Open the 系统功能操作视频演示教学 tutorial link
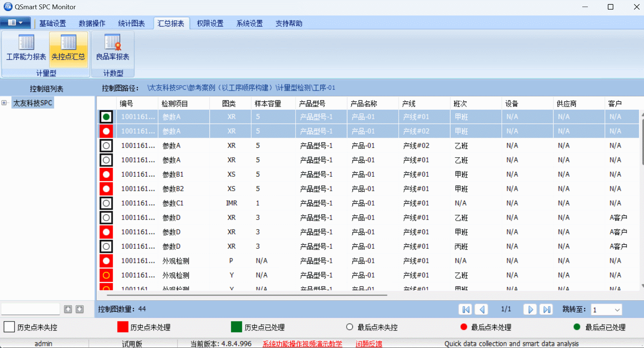The width and height of the screenshot is (644, 348). tap(302, 344)
